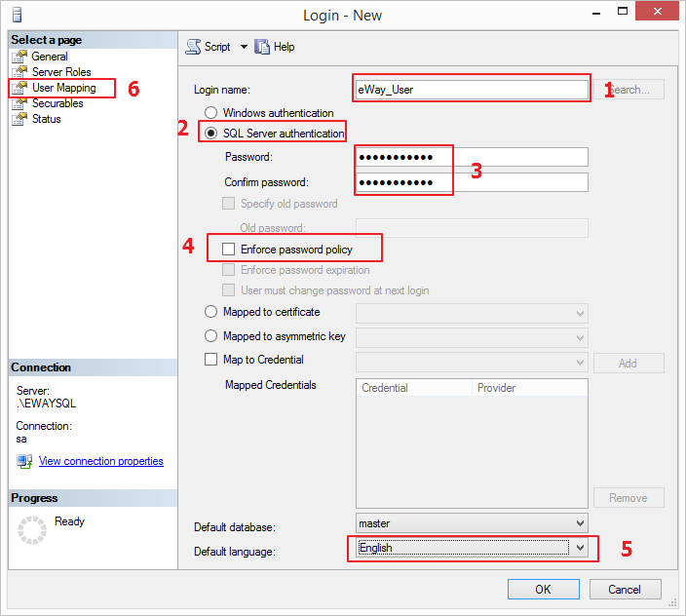Click the 'sa' connection value
This screenshot has width=686, height=616.
21,439
